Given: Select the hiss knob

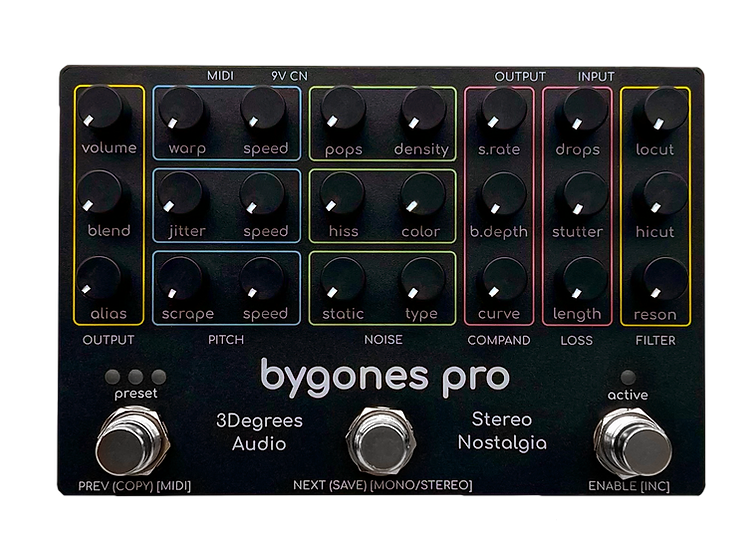Looking at the screenshot, I should (x=342, y=193).
